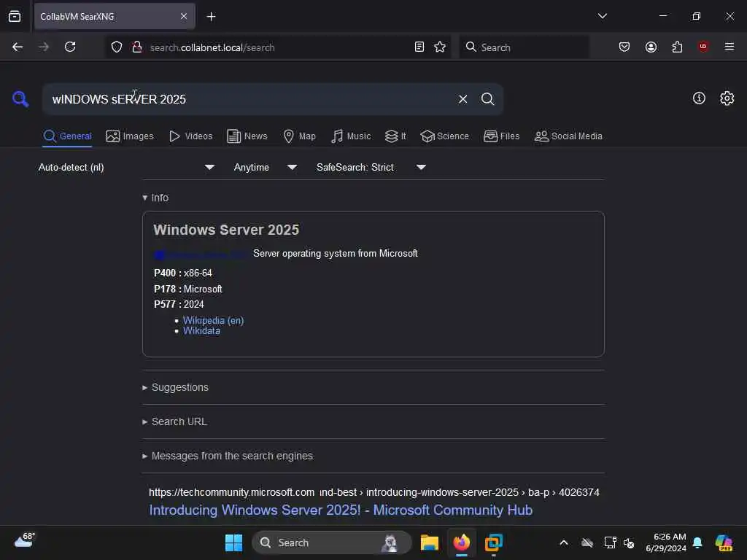
Task: Open the weather widget on taskbar
Action: pos(25,540)
